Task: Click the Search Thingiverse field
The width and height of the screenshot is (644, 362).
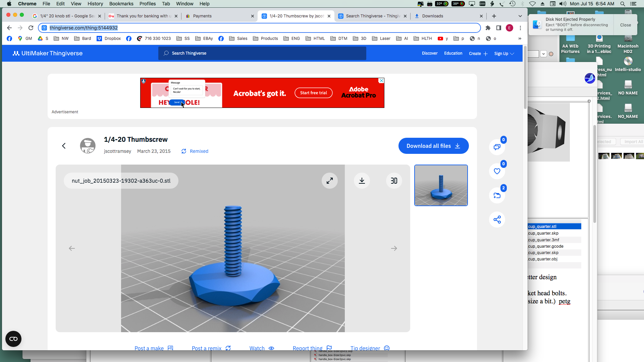Action: (262, 53)
